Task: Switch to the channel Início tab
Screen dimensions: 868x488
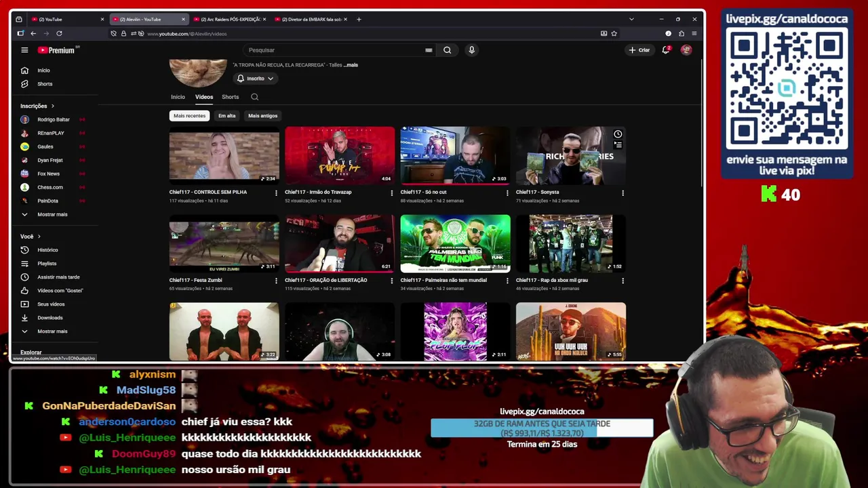Action: tap(178, 97)
